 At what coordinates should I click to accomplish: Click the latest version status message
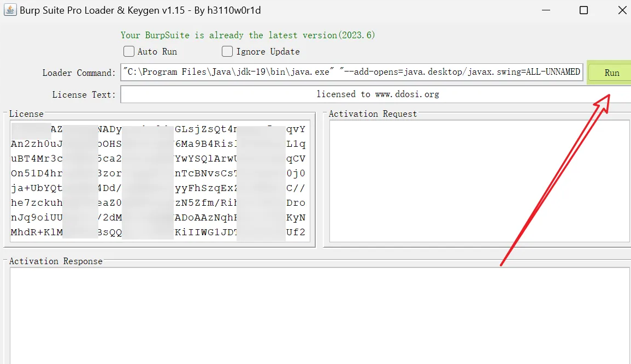[x=248, y=35]
